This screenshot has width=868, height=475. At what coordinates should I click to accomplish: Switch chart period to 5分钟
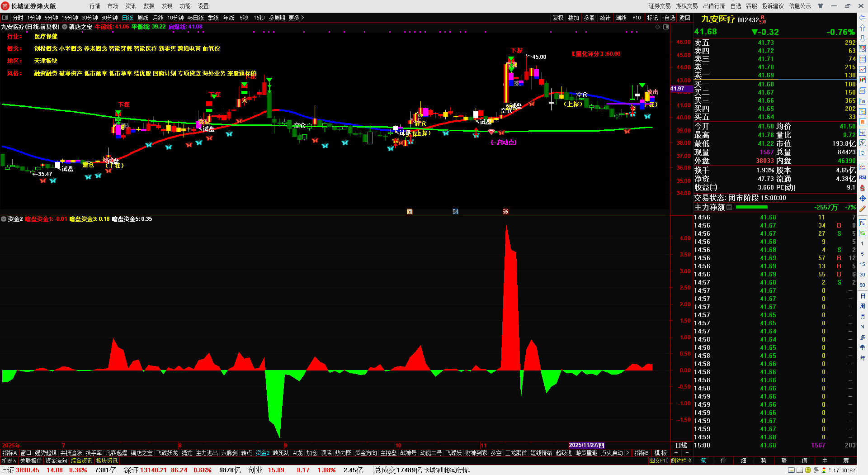tap(51, 18)
